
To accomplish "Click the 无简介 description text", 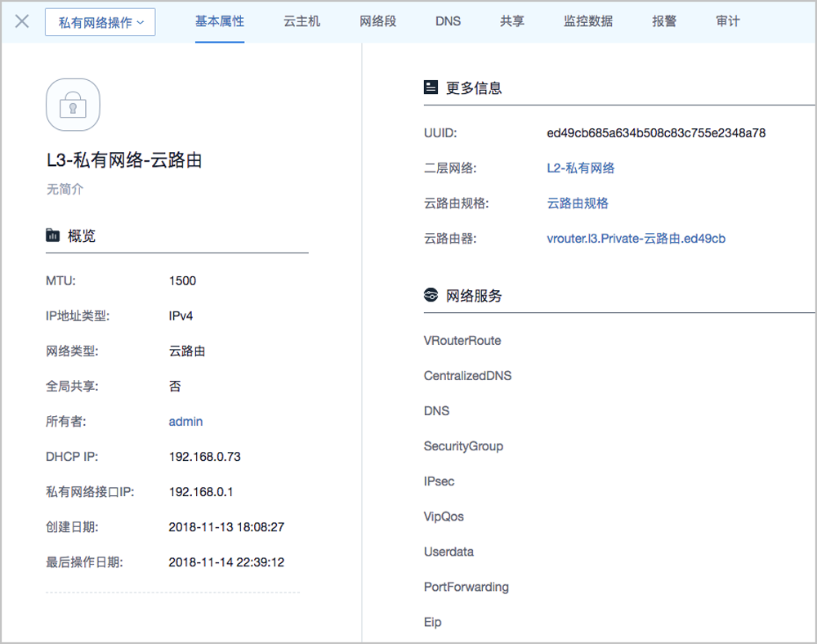I will coord(65,190).
